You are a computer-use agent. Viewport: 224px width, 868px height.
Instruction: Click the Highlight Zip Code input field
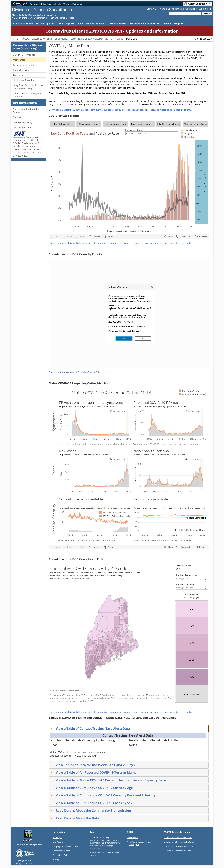191,588
